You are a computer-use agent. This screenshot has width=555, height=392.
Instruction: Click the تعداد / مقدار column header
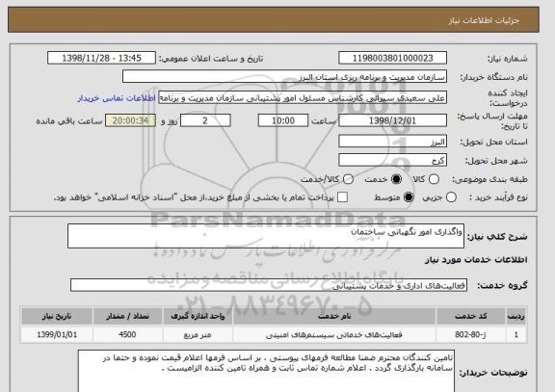127,316
